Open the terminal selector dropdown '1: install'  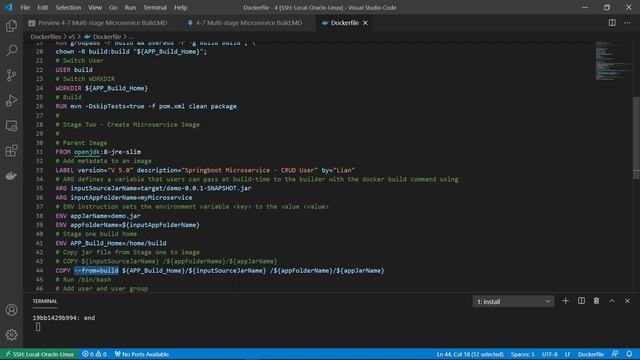click(513, 301)
